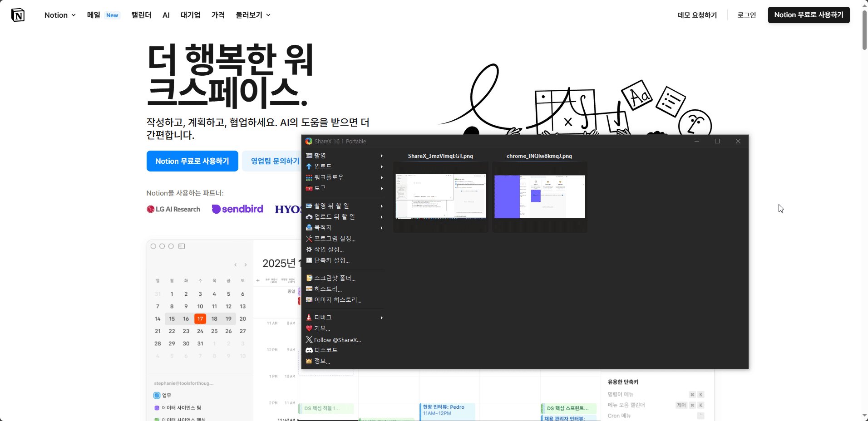The image size is (868, 421).
Task: Click 데모 요청하기 link
Action: click(697, 15)
